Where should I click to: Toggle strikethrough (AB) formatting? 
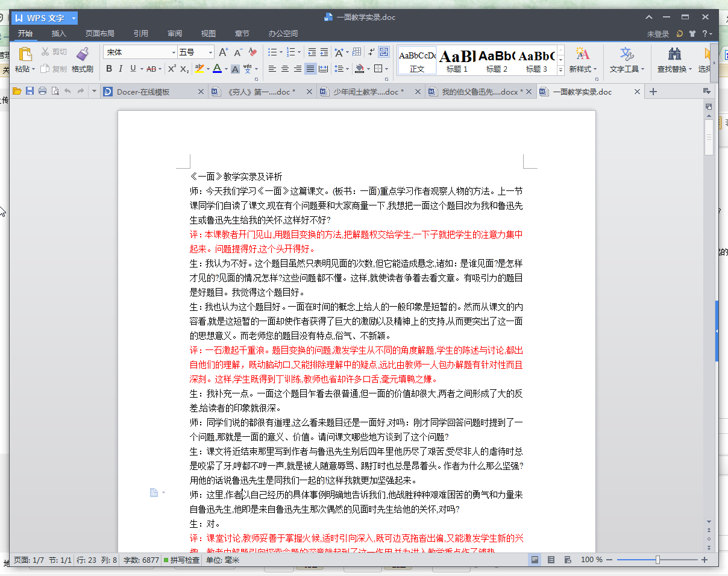click(151, 69)
